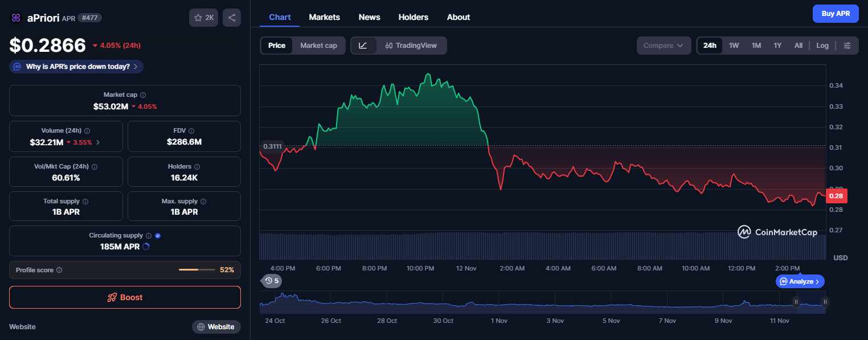
Task: Click the Holders info icon
Action: tap(197, 167)
